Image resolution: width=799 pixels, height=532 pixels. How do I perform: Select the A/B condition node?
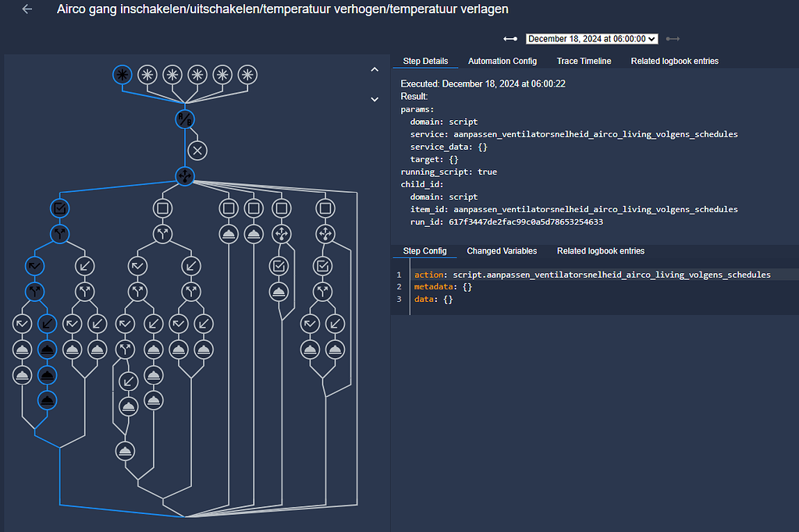click(x=184, y=119)
